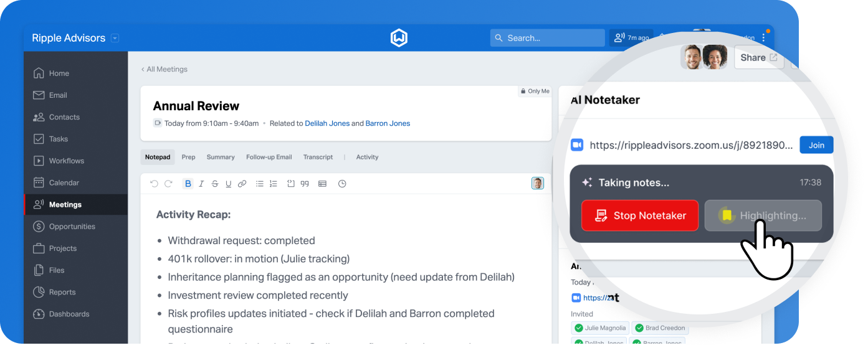Open Opportunities from the sidebar

(75, 227)
